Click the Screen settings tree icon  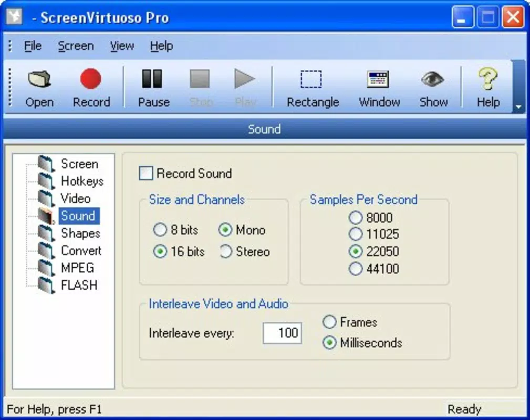(x=46, y=164)
